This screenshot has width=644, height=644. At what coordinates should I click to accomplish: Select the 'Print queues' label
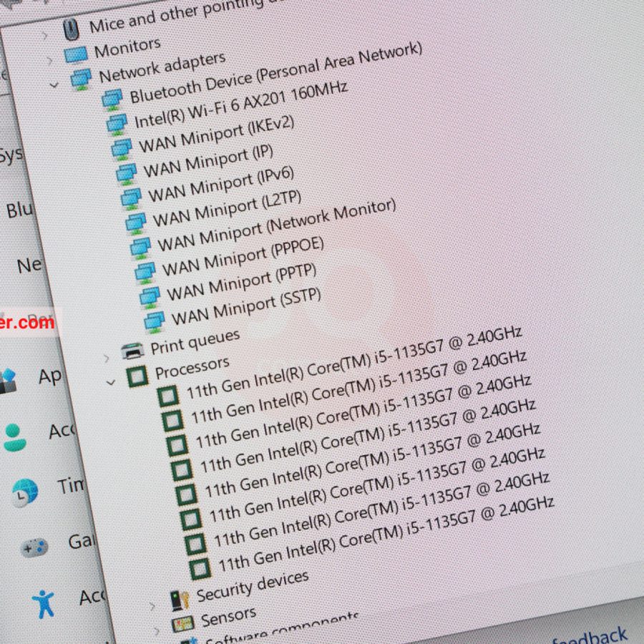coord(195,342)
